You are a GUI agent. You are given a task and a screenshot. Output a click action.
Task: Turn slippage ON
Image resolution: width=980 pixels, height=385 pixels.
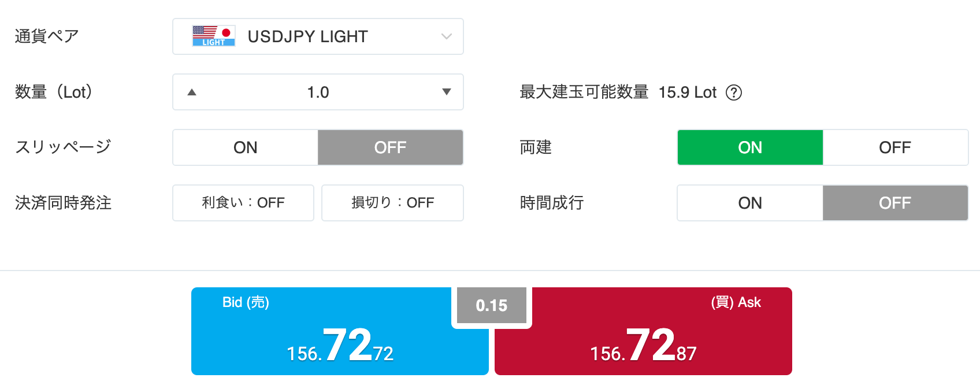(x=246, y=147)
